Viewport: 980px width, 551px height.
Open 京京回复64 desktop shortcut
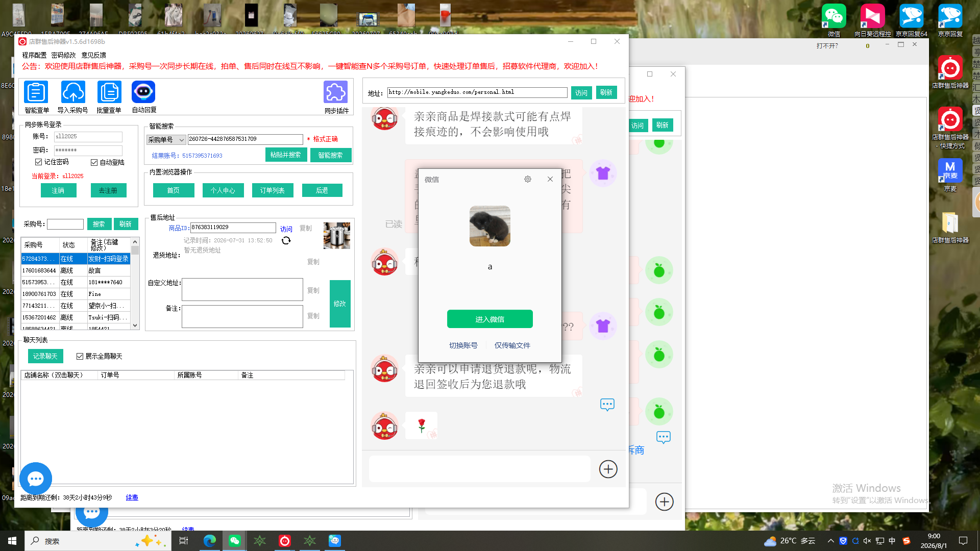tap(912, 21)
